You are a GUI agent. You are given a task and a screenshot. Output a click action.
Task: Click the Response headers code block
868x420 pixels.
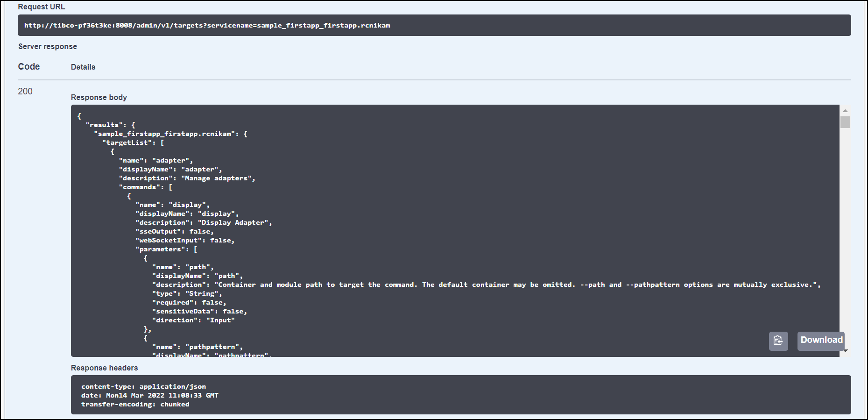click(x=460, y=395)
